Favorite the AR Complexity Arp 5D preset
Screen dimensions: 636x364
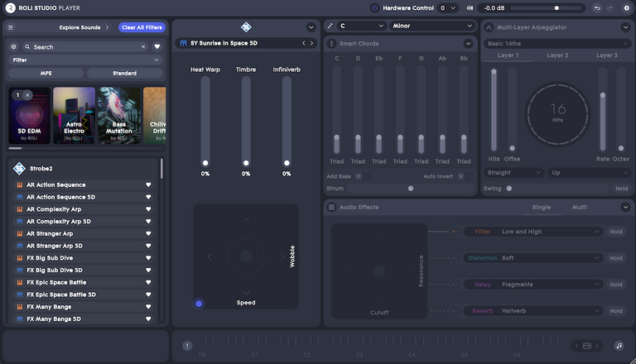tap(148, 222)
